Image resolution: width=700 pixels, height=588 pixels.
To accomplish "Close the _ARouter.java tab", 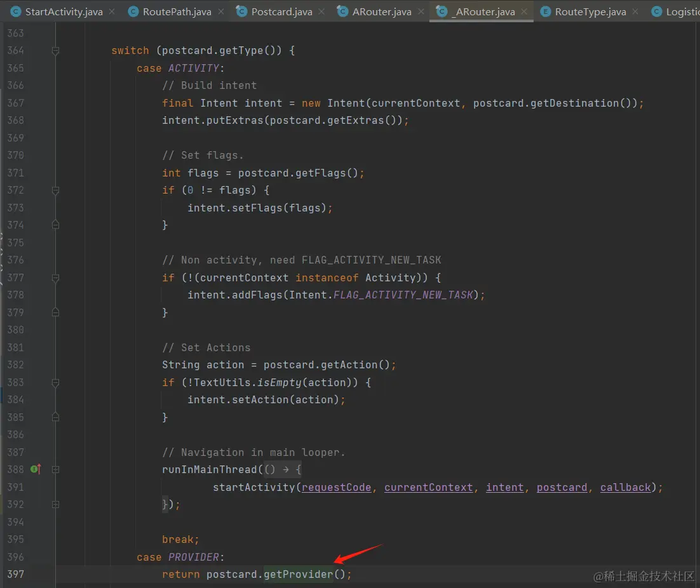I will point(524,11).
